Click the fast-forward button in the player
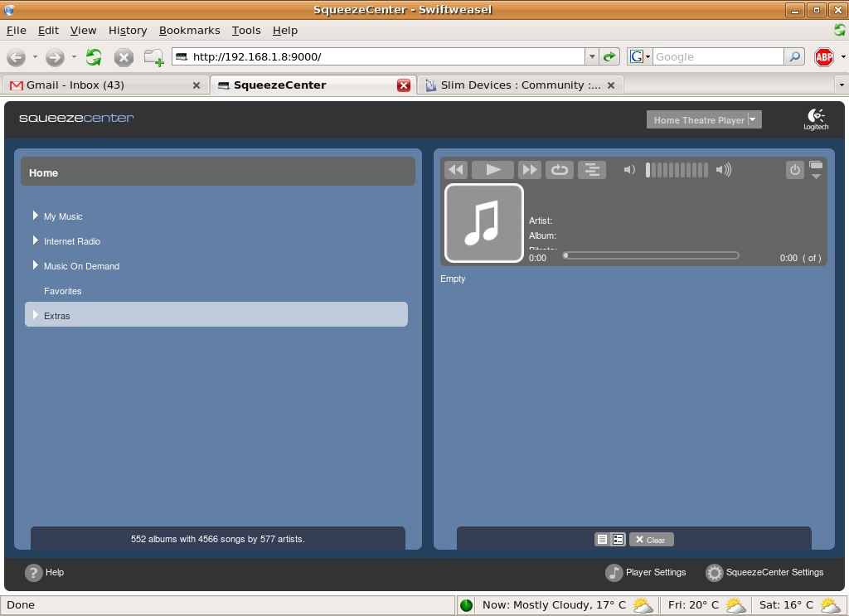 coord(529,170)
